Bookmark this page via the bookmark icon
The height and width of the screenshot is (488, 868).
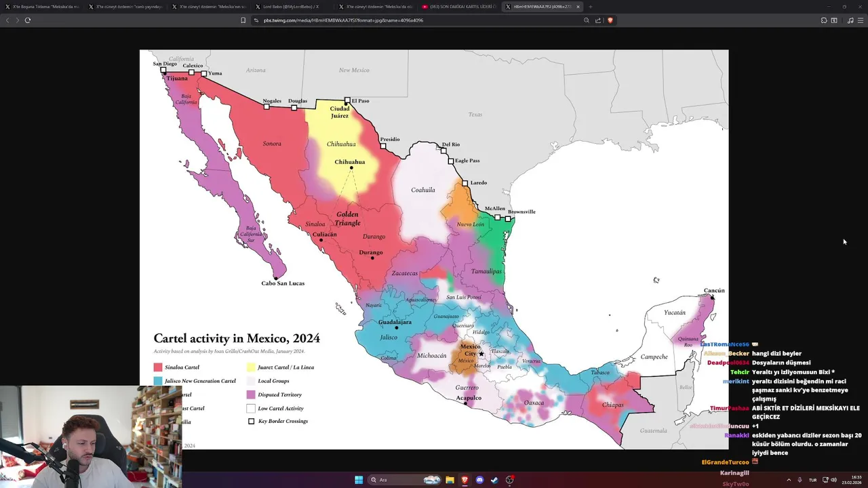pyautogui.click(x=243, y=20)
